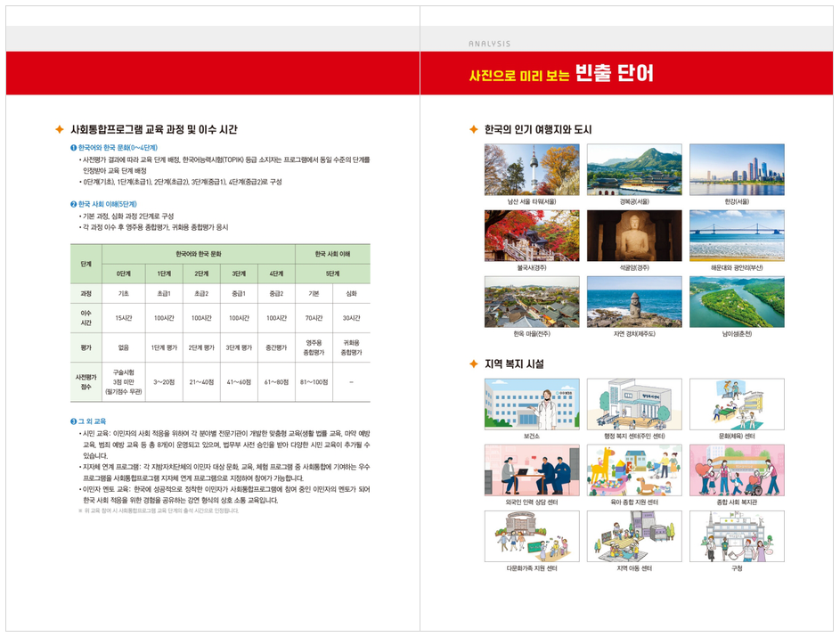840x637 pixels.
Task: Click the Gwangan bridge beach photo
Action: 737,236
